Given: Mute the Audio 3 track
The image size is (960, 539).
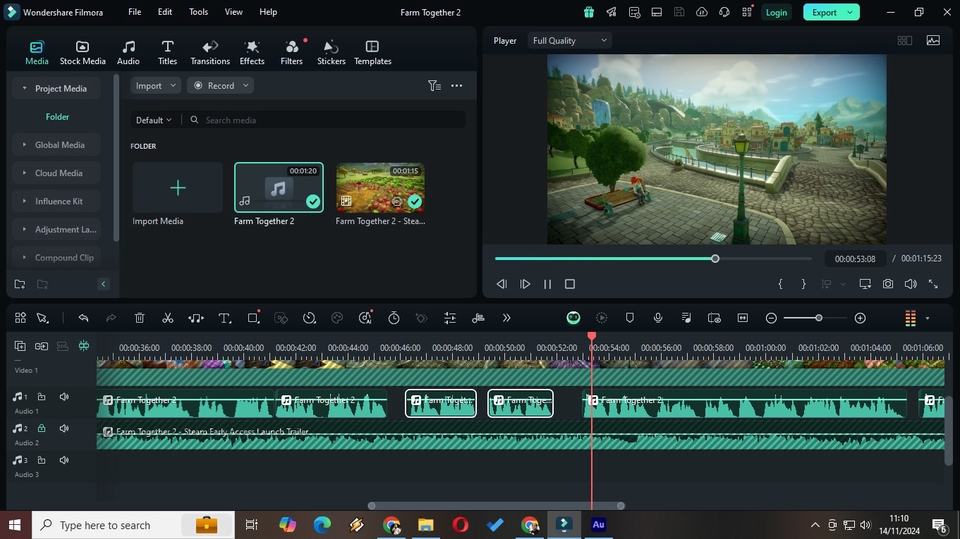Looking at the screenshot, I should click(64, 460).
